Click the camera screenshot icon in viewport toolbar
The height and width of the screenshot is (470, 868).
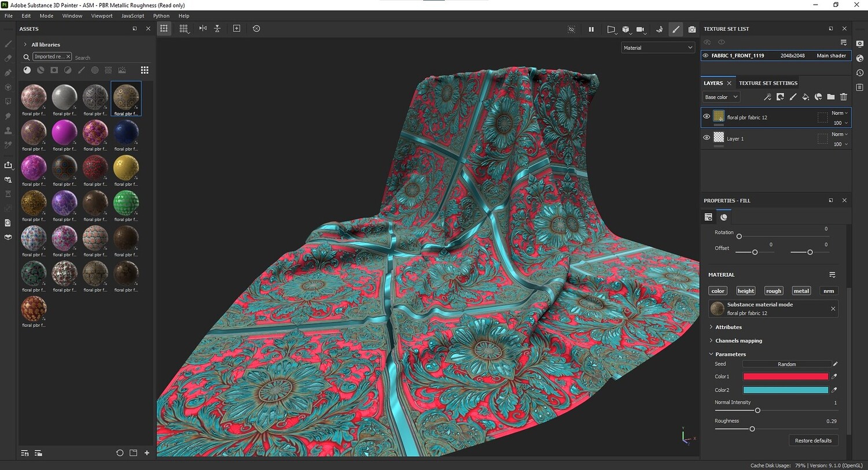coord(692,29)
